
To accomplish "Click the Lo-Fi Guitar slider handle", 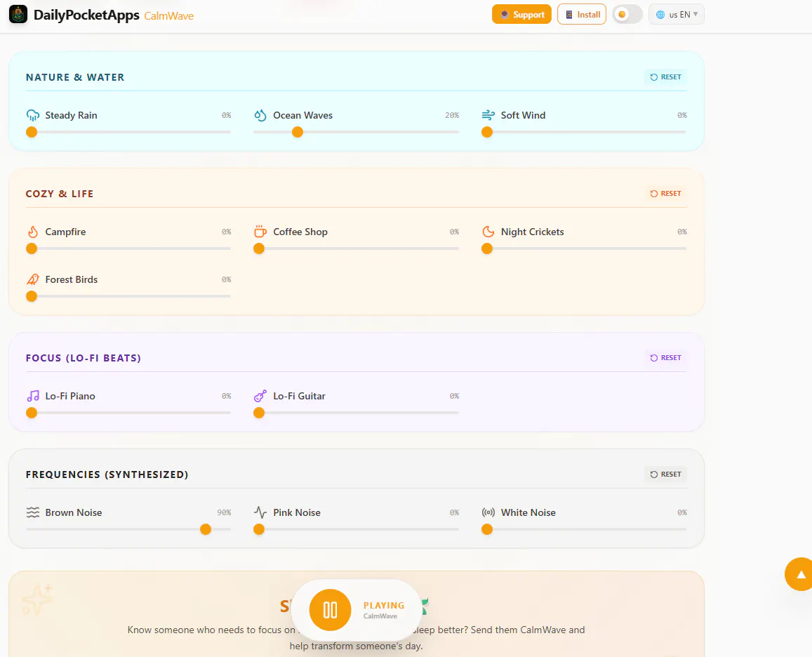I will click(259, 413).
